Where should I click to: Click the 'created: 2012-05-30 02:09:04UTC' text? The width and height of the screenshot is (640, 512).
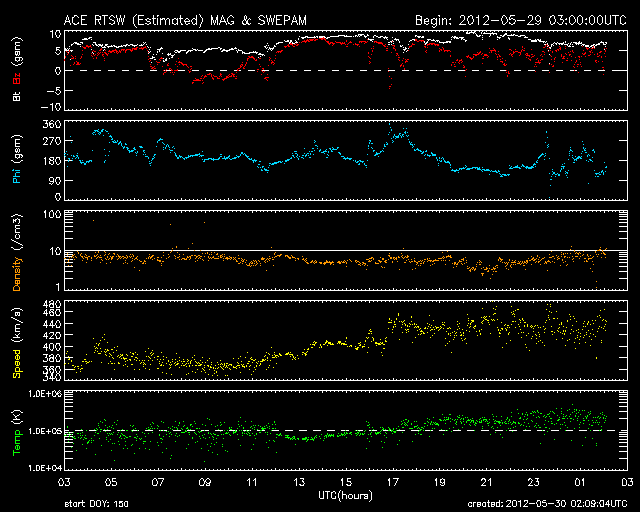[547, 504]
